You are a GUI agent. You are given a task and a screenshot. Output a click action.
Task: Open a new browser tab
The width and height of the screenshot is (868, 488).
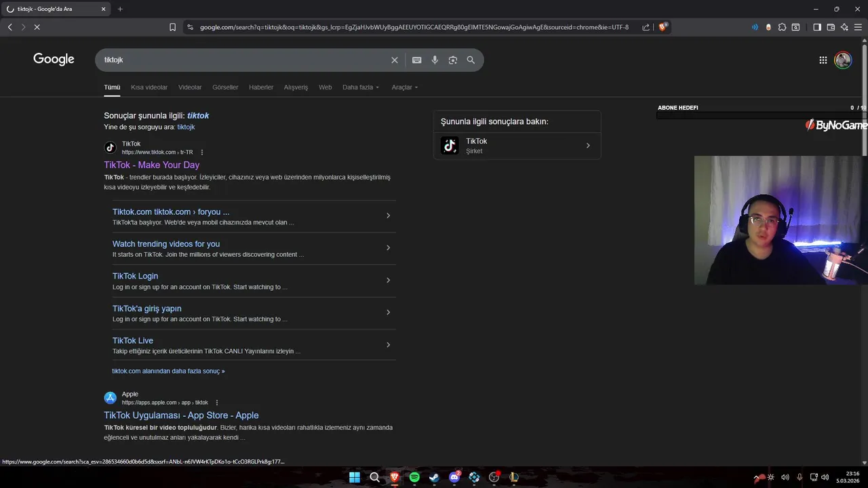(x=120, y=9)
